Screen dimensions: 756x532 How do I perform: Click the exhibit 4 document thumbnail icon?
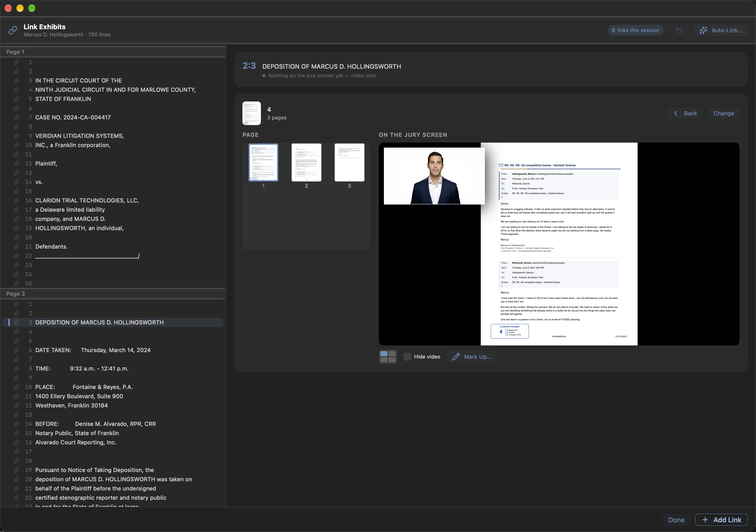(x=252, y=113)
